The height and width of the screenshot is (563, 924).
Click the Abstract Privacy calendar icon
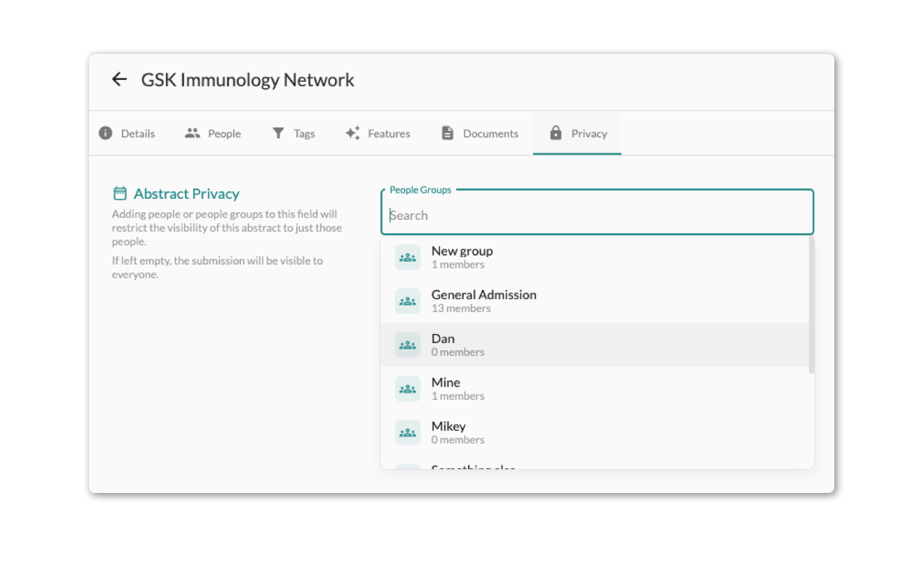(x=120, y=194)
